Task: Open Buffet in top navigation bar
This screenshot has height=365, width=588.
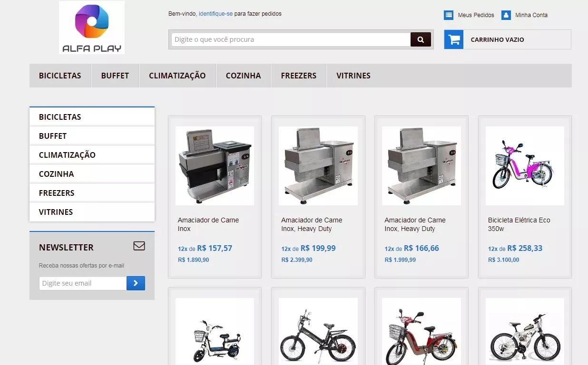Action: pyautogui.click(x=115, y=76)
